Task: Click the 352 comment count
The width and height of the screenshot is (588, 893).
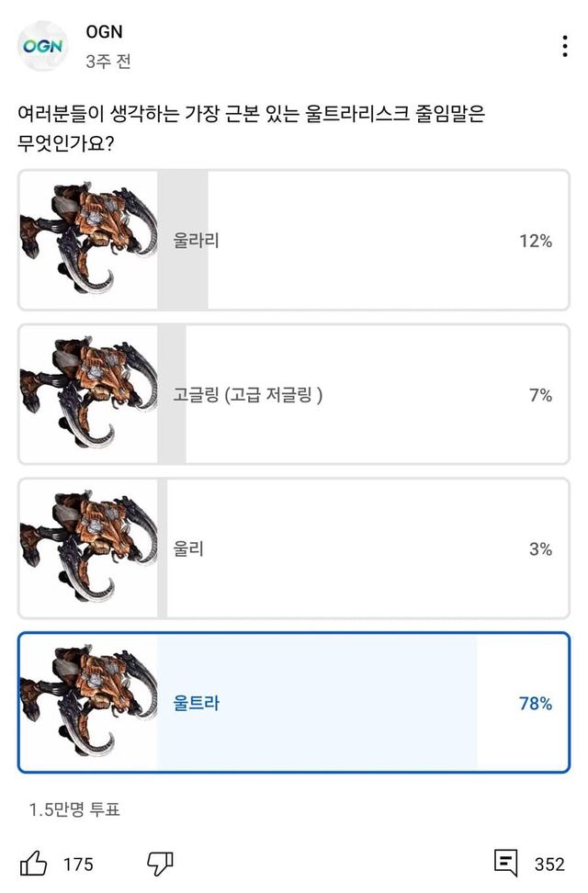Action: click(x=549, y=865)
